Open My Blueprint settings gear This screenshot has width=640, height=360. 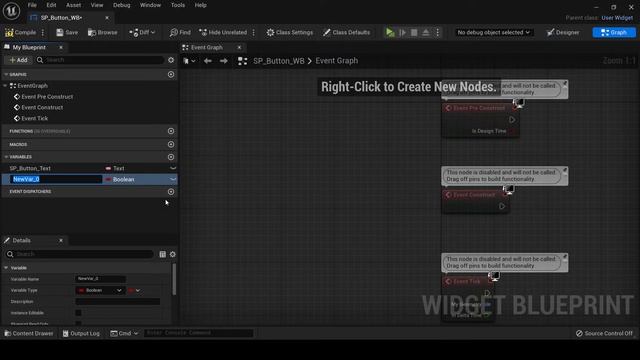171,60
